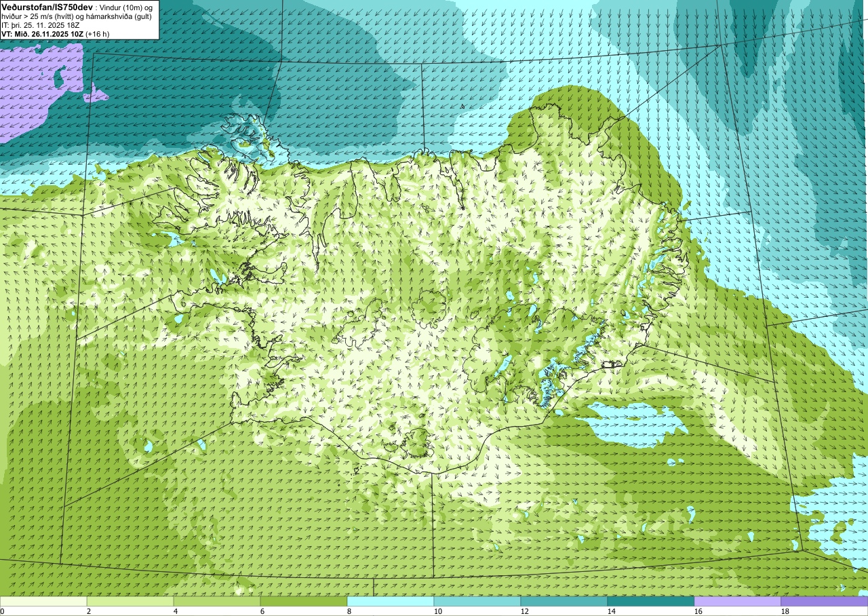Viewport: 868px width, 616px height.
Task: Click the '8' legend scale label
Action: pyautogui.click(x=349, y=611)
